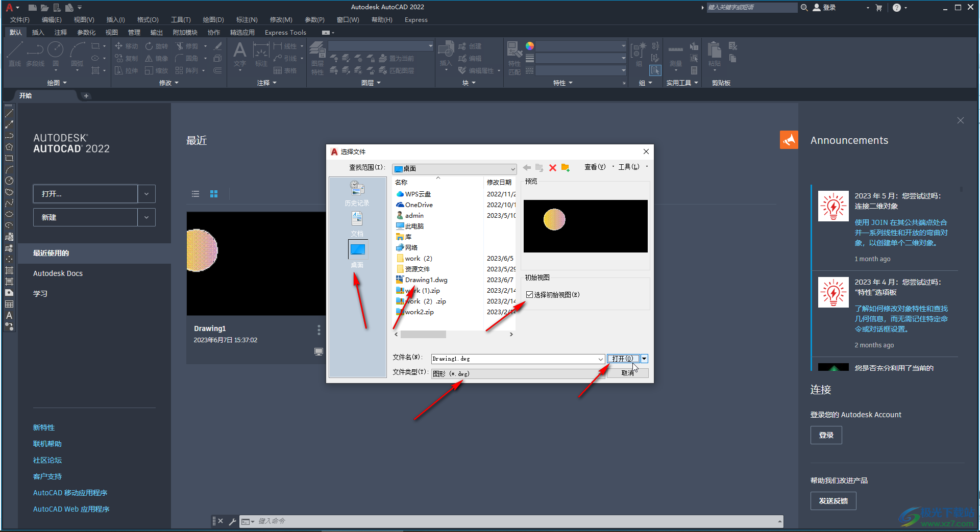980x532 pixels.
Task: Open the Help (帮助) menu
Action: pos(382,20)
